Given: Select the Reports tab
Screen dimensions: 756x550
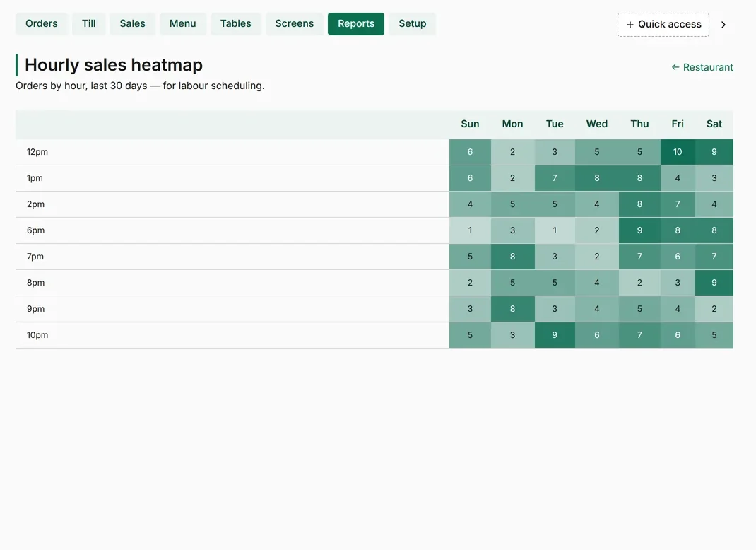Looking at the screenshot, I should pyautogui.click(x=356, y=23).
